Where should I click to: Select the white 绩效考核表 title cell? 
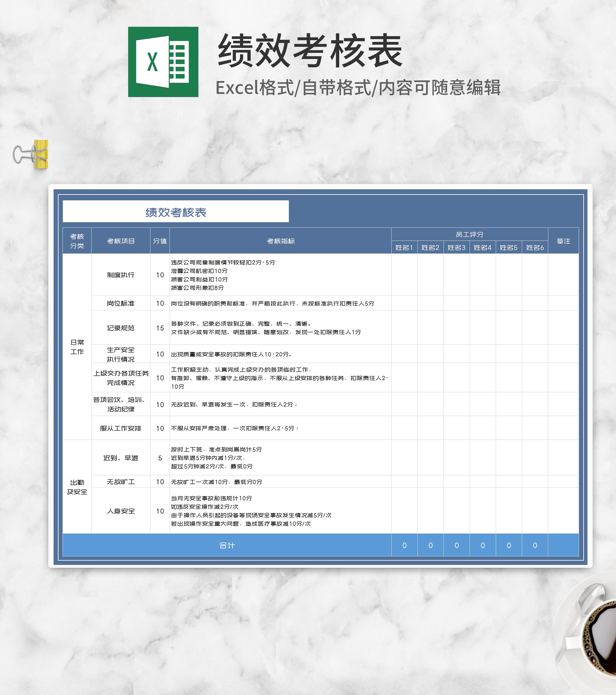176,211
